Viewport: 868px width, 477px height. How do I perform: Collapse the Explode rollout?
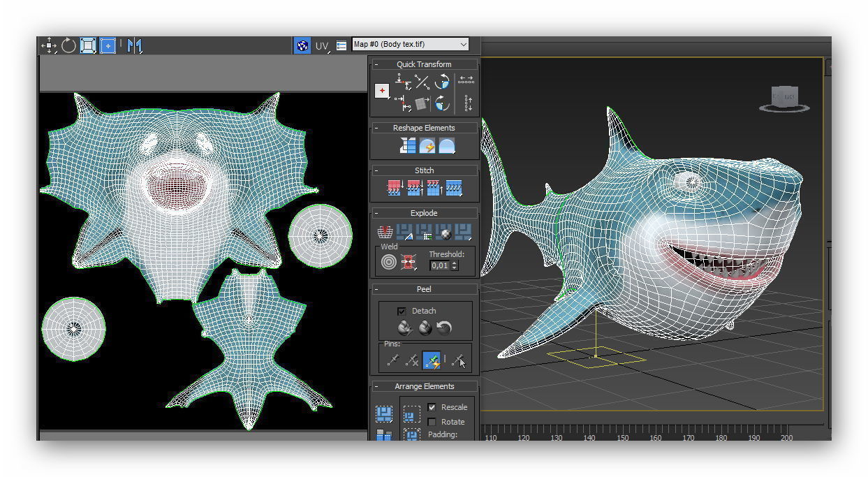pos(376,213)
